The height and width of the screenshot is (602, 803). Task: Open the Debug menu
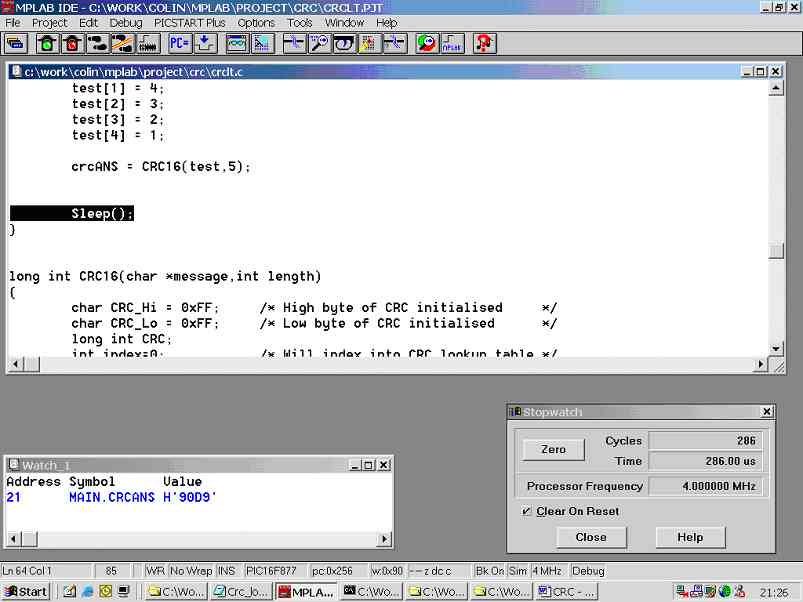coord(125,22)
